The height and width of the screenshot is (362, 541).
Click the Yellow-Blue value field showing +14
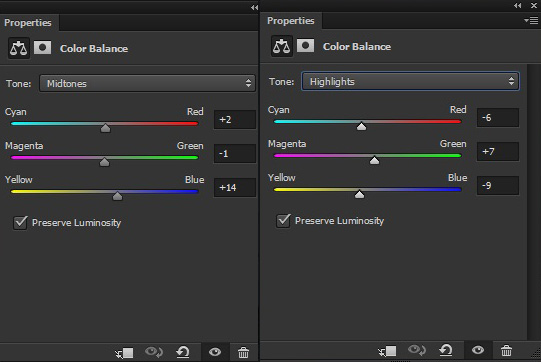point(235,187)
